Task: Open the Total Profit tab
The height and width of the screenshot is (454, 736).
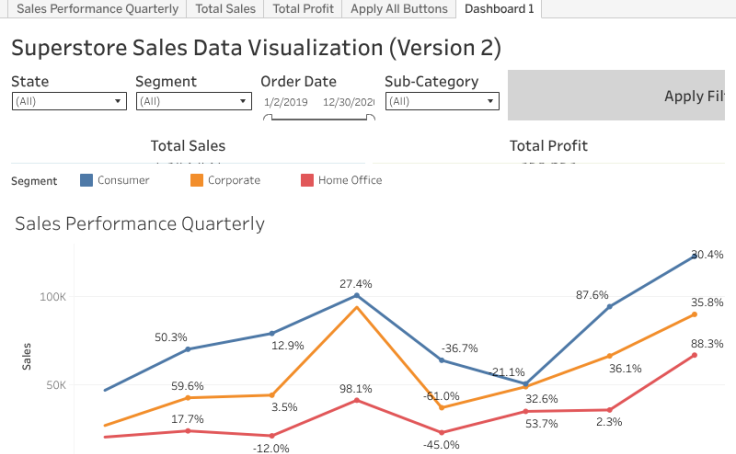Action: pyautogui.click(x=303, y=9)
